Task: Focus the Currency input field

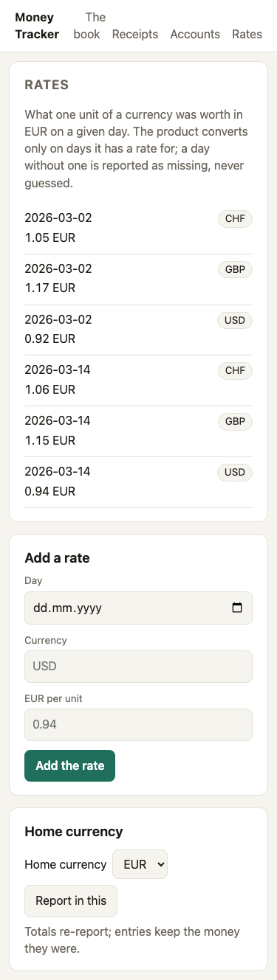Action: click(139, 667)
